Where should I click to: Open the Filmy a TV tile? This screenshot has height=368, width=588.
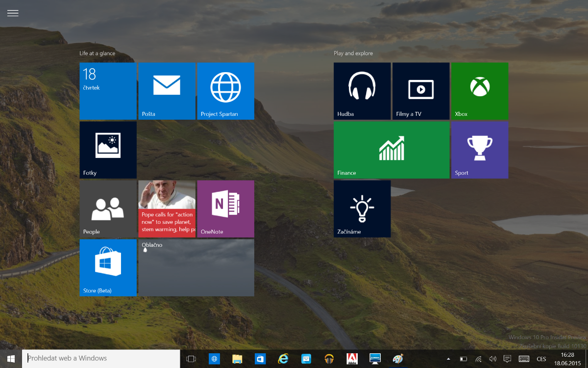click(x=420, y=91)
